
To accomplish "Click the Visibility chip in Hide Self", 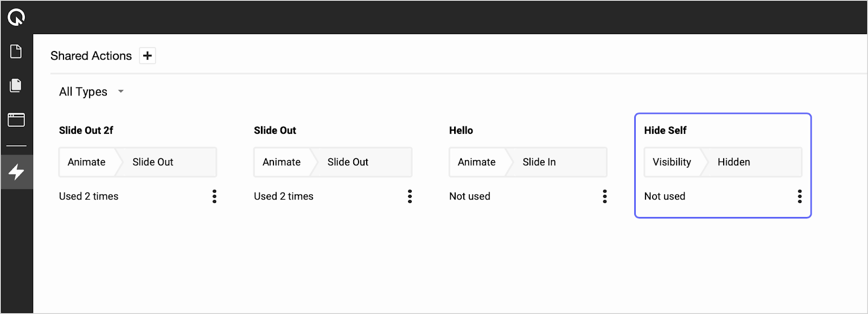I will click(672, 162).
